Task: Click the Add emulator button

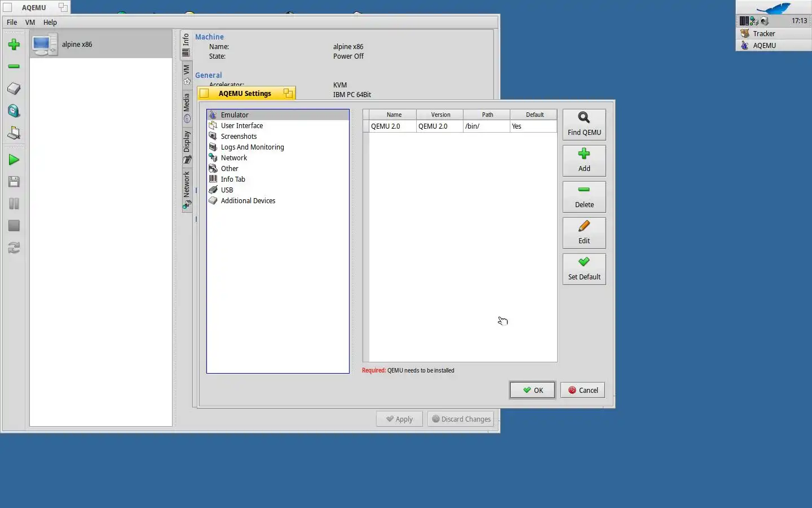Action: pos(584,161)
